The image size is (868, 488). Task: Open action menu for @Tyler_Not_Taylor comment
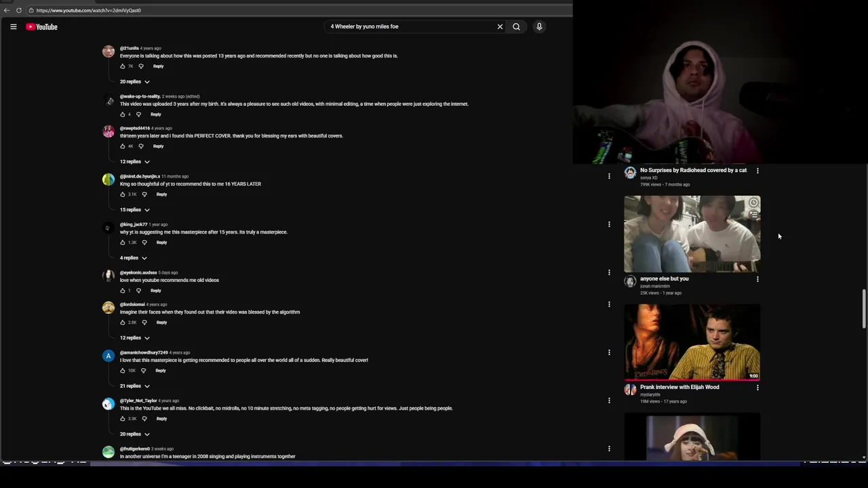pos(609,401)
